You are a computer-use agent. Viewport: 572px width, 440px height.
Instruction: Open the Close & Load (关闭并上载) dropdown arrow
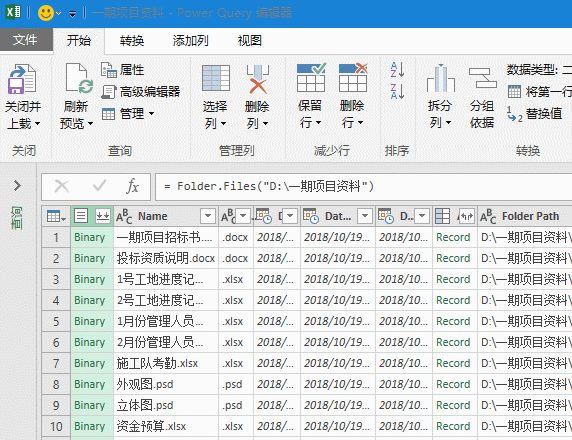point(36,124)
